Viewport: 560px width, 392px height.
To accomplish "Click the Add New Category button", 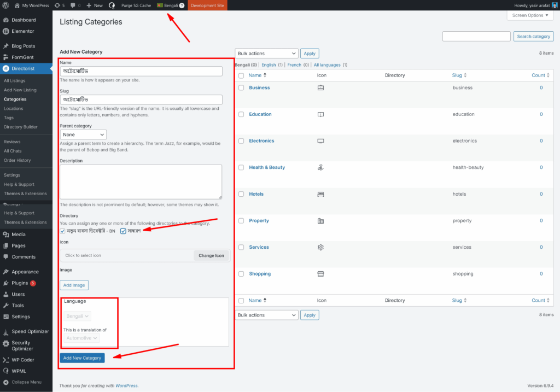I will pos(82,358).
